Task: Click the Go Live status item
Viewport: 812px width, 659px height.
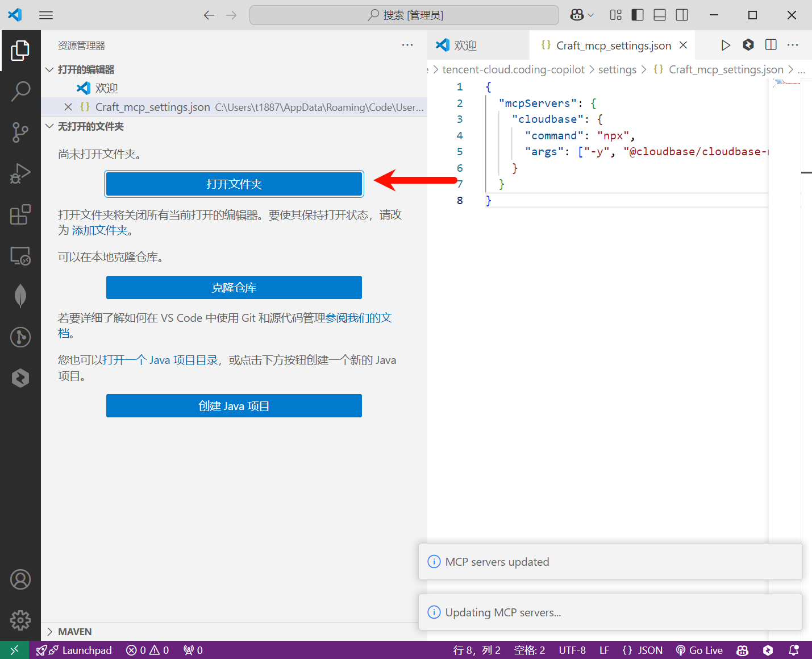Action: (699, 650)
